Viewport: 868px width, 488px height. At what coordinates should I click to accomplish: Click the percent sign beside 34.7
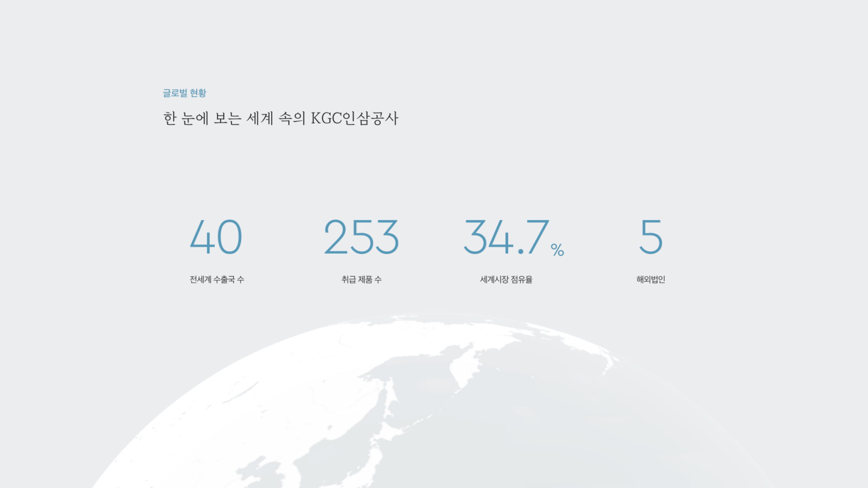(557, 250)
